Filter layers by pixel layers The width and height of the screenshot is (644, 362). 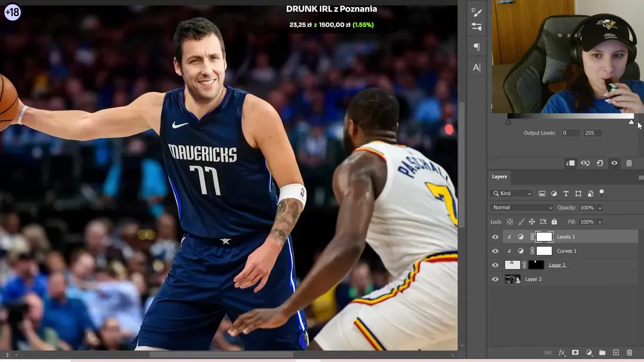[542, 194]
